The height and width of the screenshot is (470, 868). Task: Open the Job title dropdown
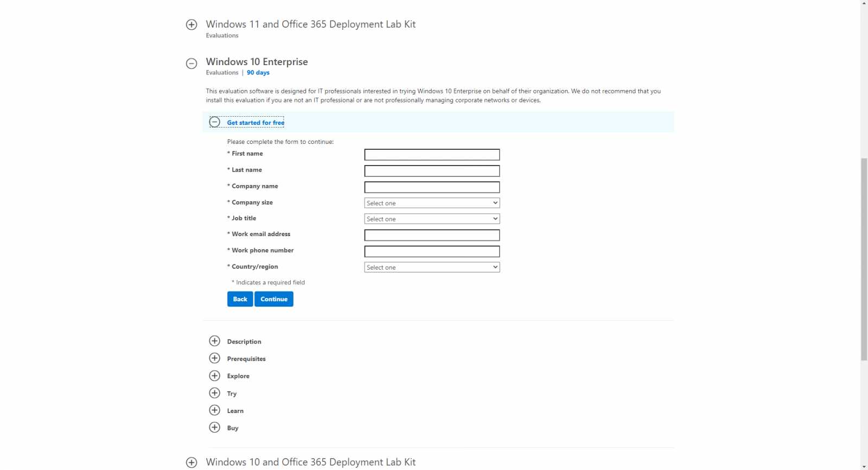tap(432, 219)
